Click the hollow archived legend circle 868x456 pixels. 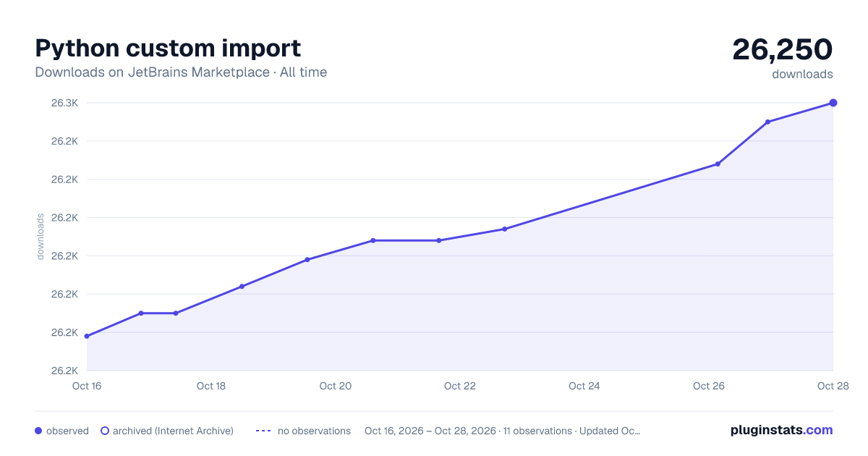[104, 431]
